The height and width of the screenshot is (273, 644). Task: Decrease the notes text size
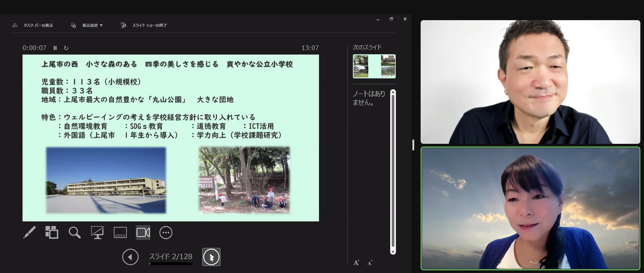370,263
